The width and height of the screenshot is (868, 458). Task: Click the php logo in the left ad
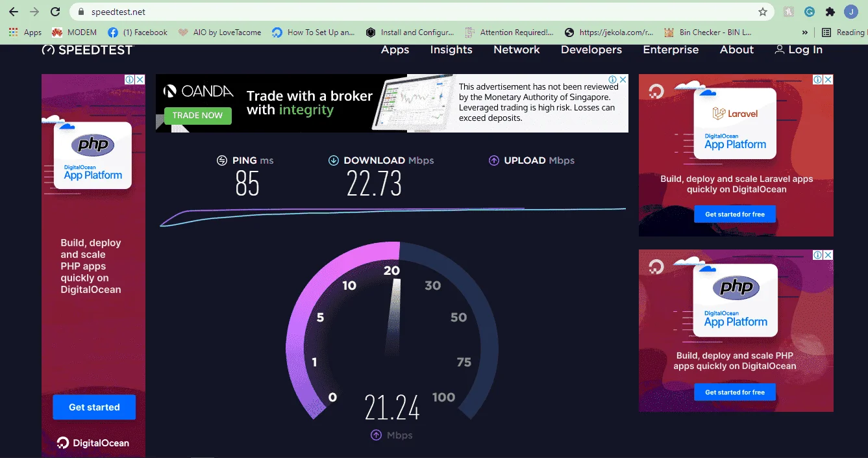pos(92,146)
